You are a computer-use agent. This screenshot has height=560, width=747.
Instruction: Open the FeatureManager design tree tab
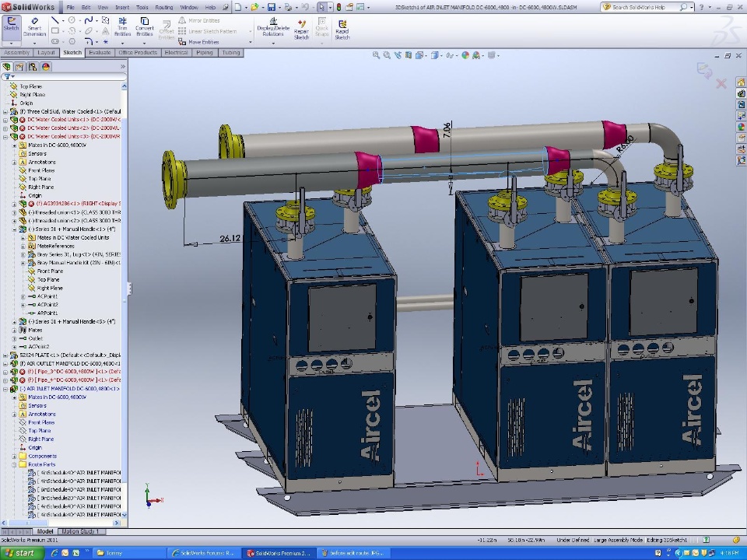tap(7, 67)
